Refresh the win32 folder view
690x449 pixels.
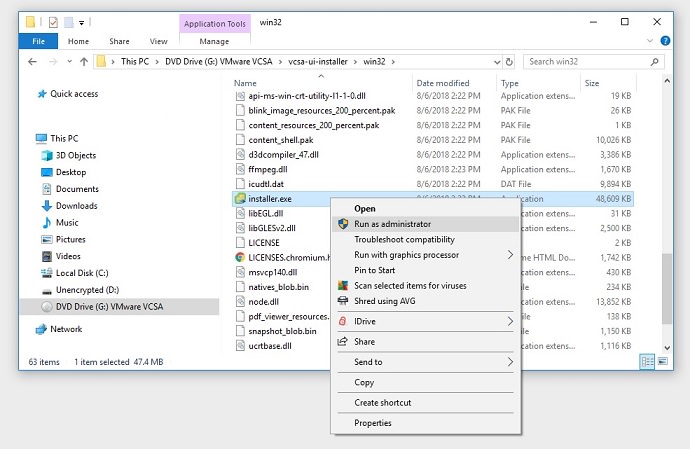click(509, 62)
